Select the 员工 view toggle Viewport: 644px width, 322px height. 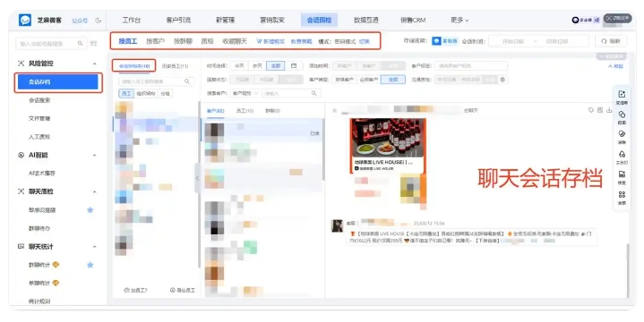point(126,94)
